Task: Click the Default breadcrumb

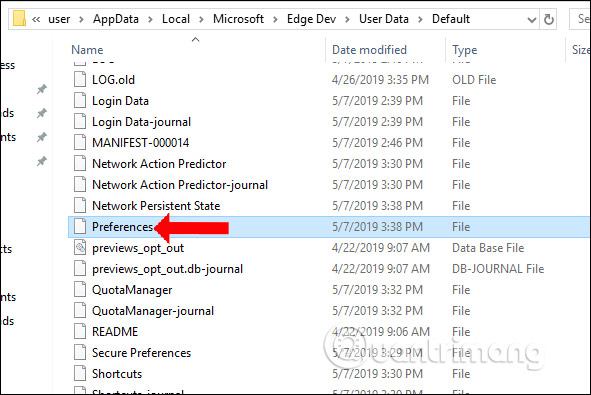Action: click(451, 19)
